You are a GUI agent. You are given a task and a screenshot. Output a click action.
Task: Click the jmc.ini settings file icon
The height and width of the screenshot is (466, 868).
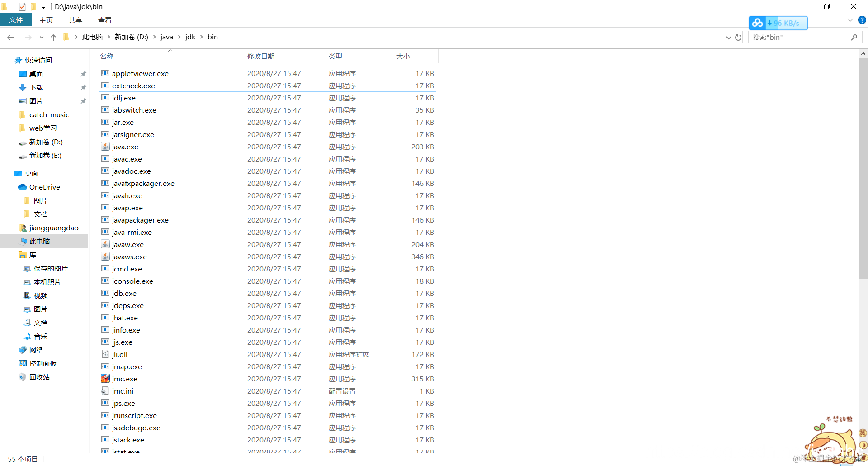[x=105, y=391]
